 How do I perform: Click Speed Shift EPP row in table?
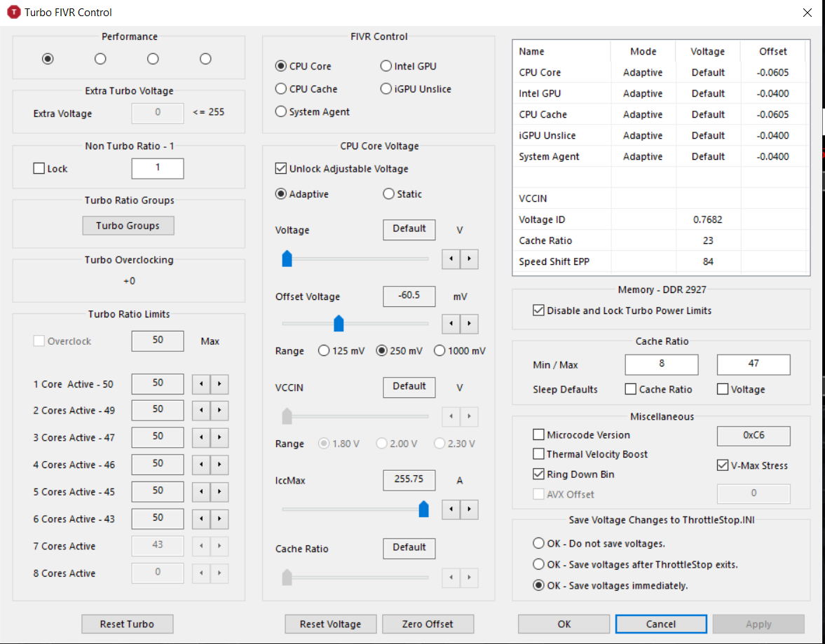click(661, 261)
